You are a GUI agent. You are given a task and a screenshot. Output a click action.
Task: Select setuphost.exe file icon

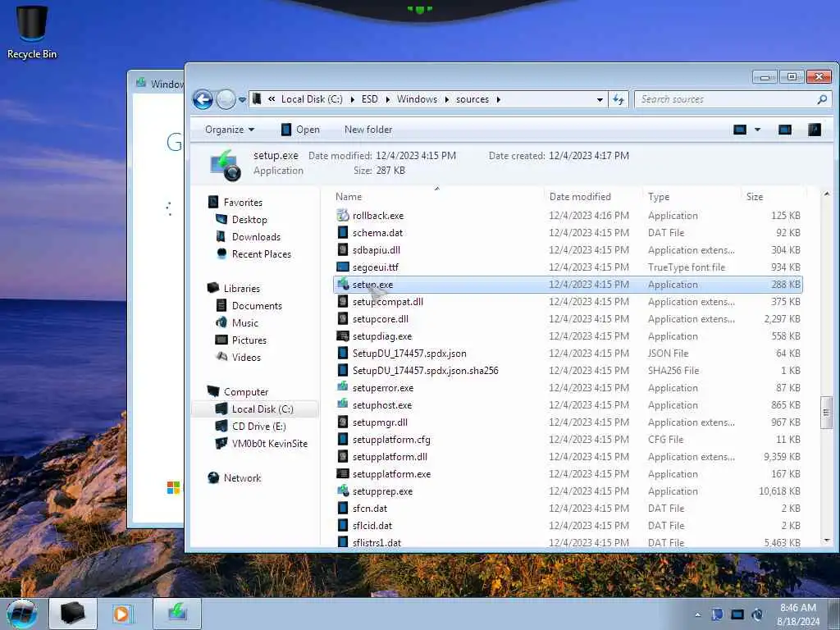tap(343, 404)
